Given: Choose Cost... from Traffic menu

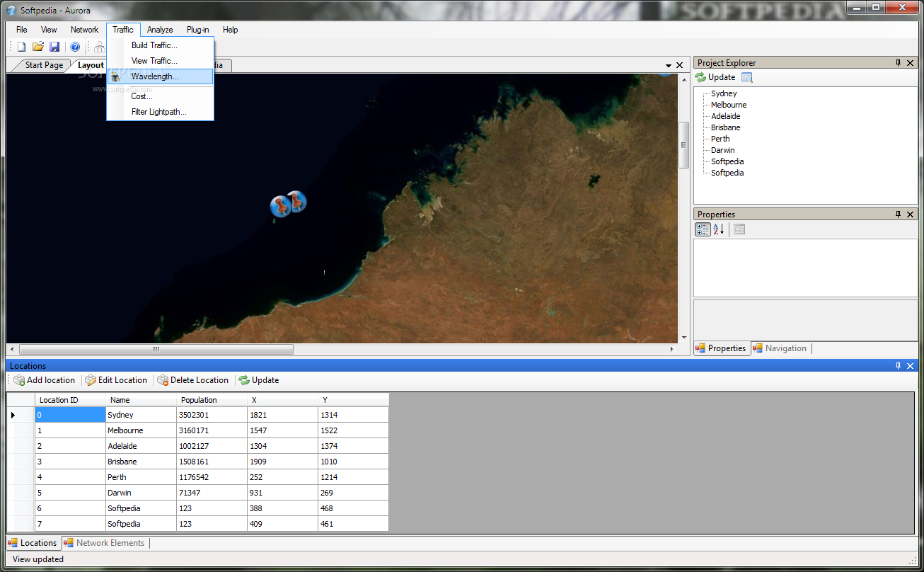Looking at the screenshot, I should [160, 96].
